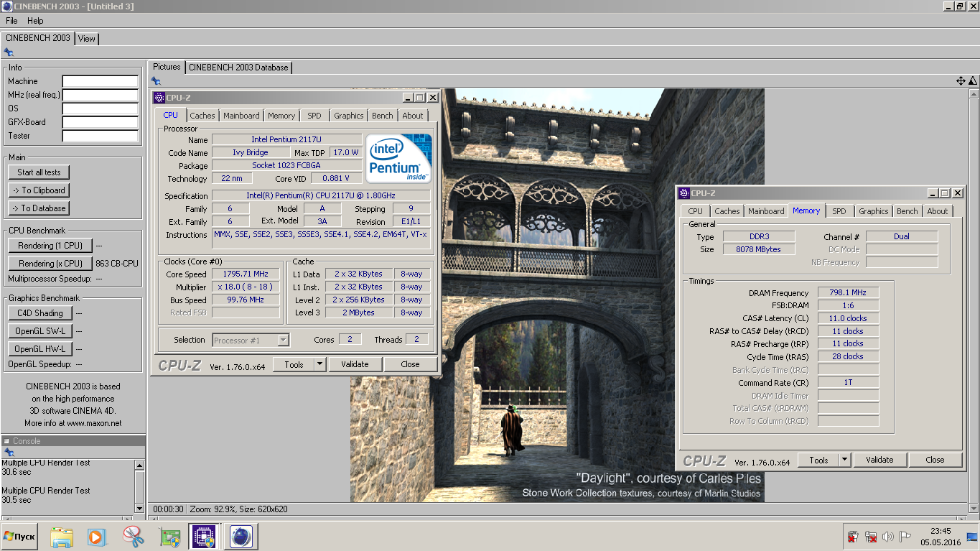980x551 pixels.
Task: Open Mainboard tab in right CPU-Z window
Action: 766,211
